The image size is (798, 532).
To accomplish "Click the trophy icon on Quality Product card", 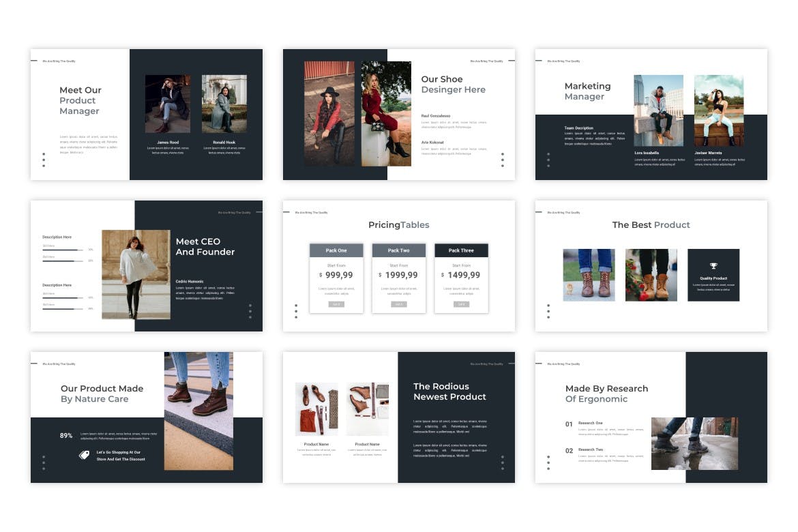I will 713,266.
